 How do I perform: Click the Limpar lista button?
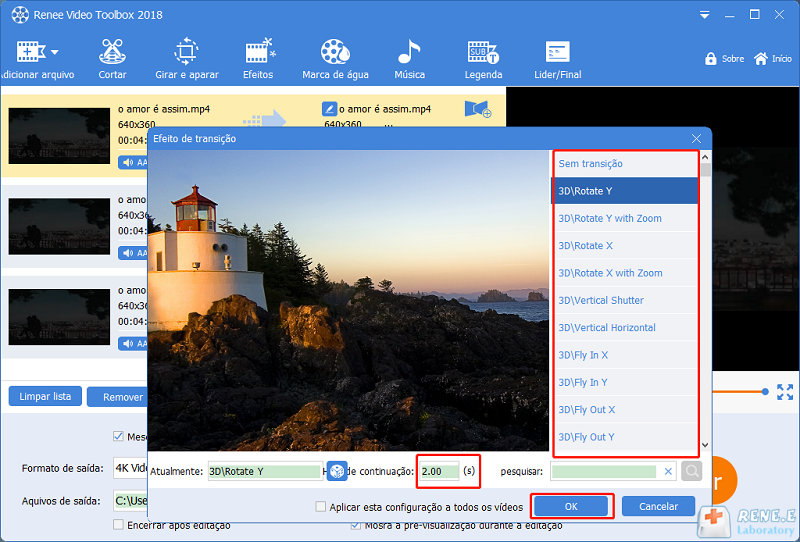coord(45,397)
